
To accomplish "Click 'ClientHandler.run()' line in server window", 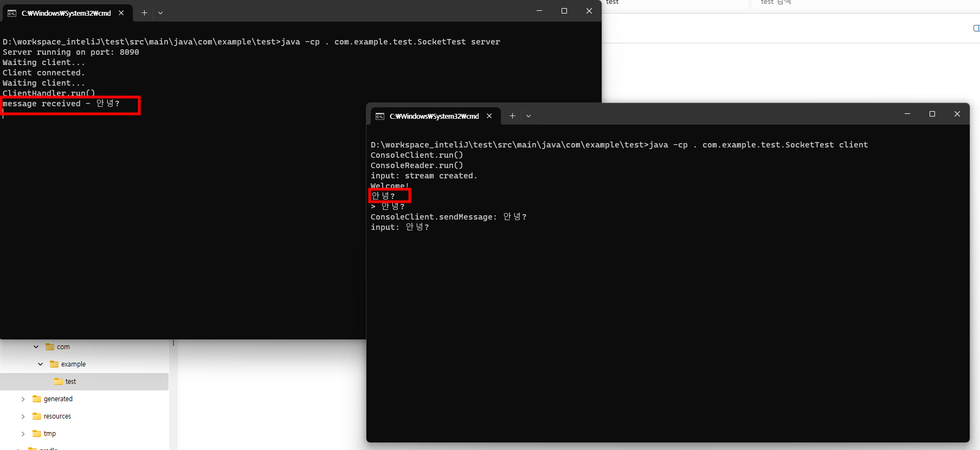I will point(49,93).
